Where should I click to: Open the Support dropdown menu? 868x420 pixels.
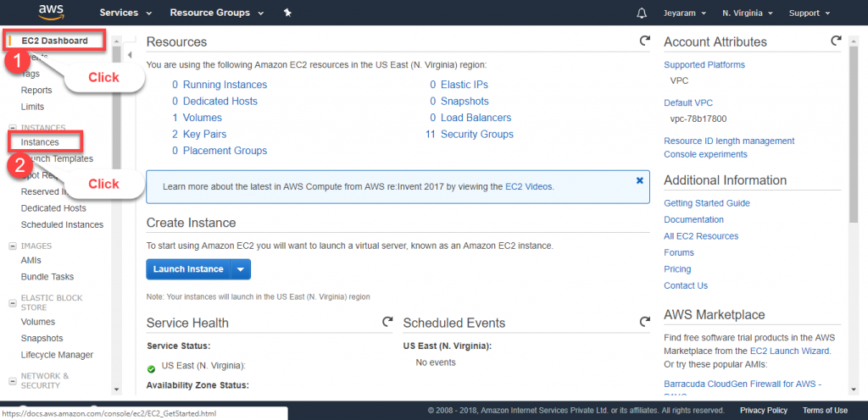coord(810,13)
